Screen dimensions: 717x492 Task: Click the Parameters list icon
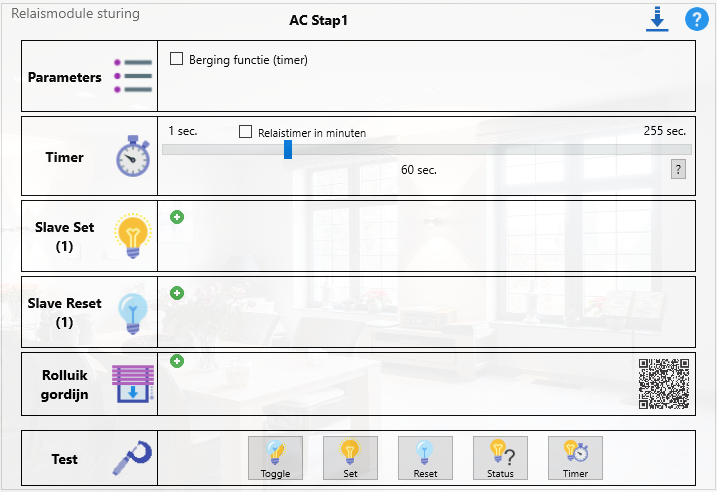[133, 75]
